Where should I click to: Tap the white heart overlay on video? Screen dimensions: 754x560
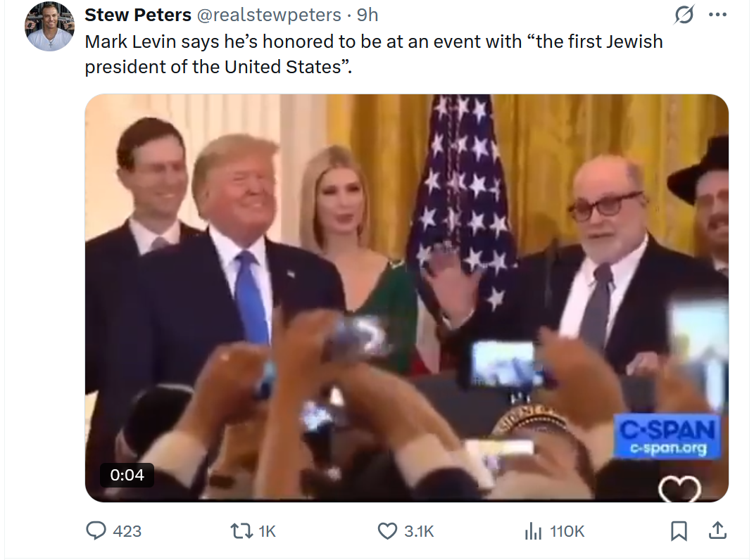click(679, 489)
